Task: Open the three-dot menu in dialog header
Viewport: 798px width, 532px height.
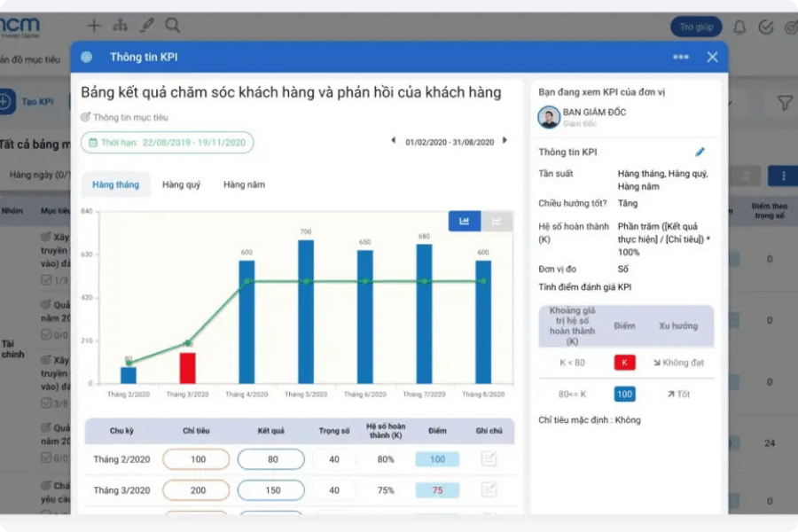Action: pos(680,57)
